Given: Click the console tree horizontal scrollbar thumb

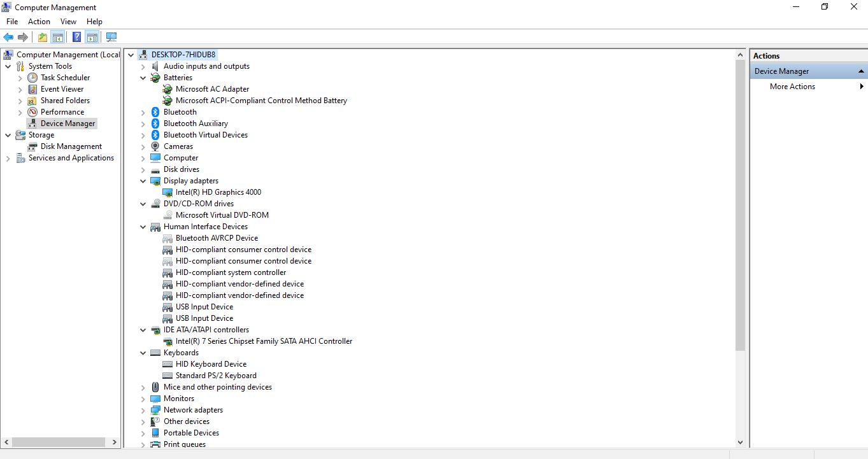Looking at the screenshot, I should pos(59,442).
